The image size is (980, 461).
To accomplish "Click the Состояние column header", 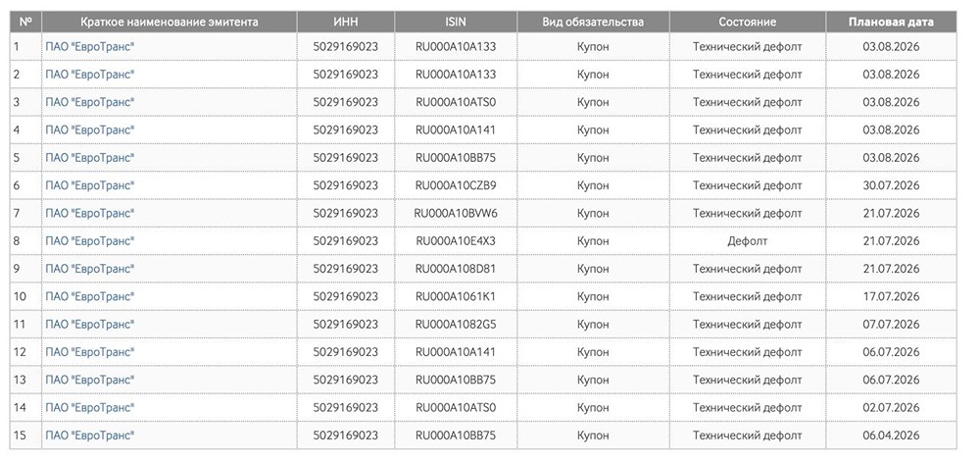I will click(x=747, y=22).
